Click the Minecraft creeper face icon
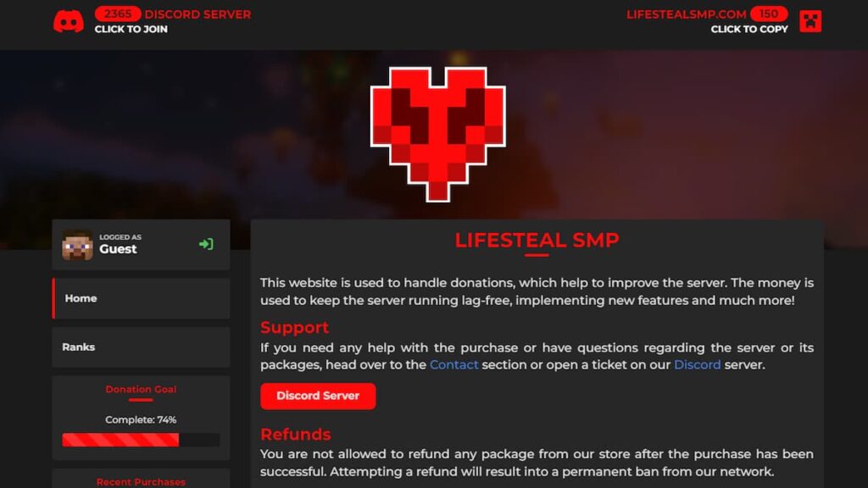The image size is (868, 488). 810,21
